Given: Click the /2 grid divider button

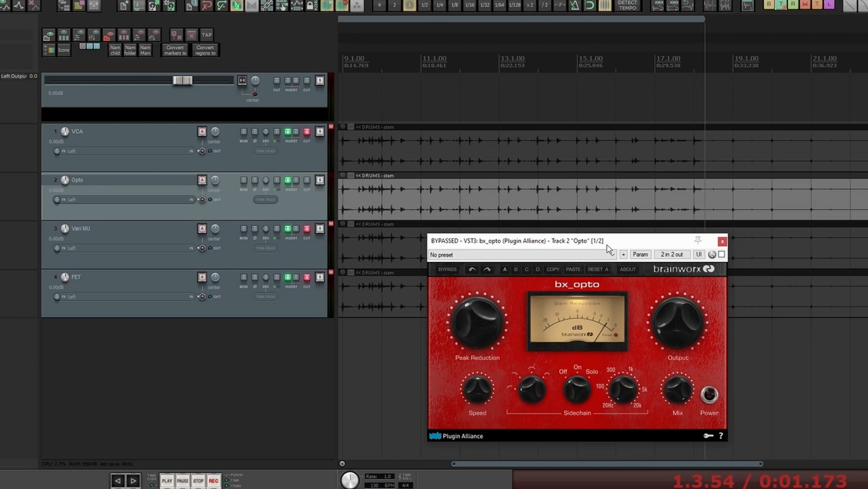Looking at the screenshot, I should pos(545,5).
